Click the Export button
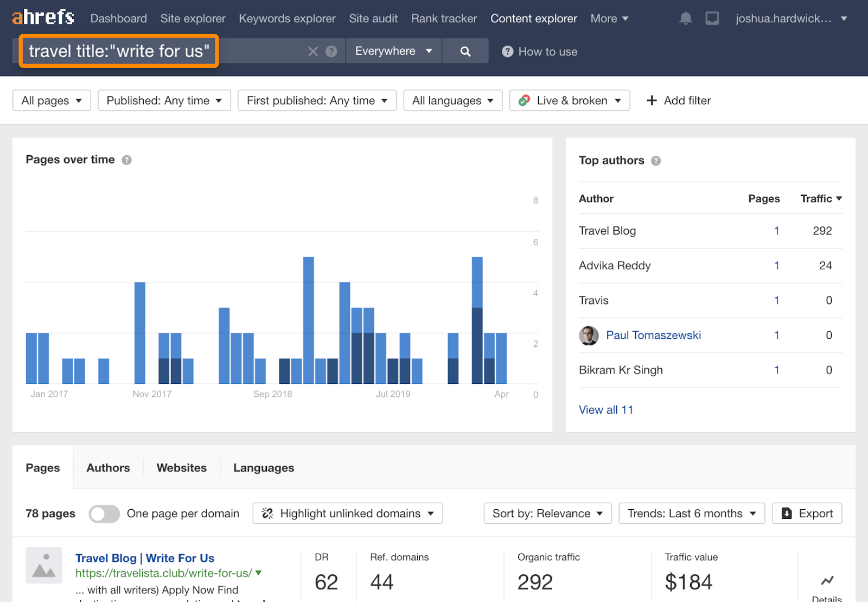This screenshot has width=868, height=602. 807,514
